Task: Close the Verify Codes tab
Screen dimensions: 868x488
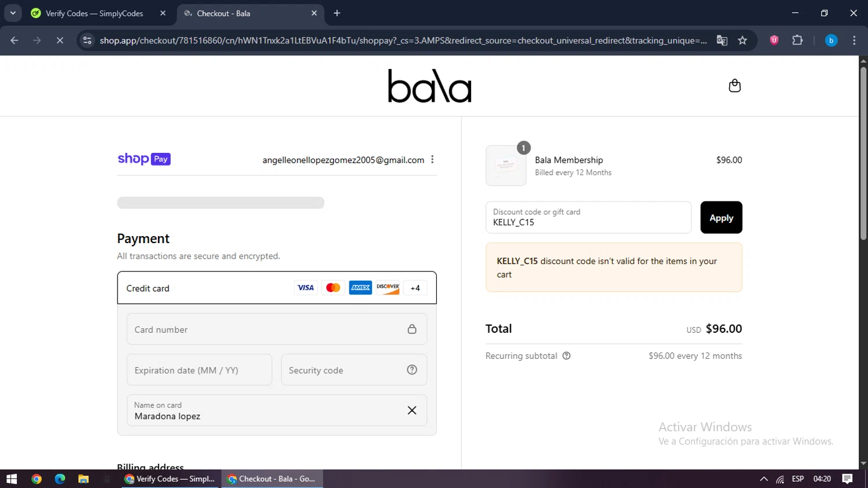Action: [x=163, y=13]
